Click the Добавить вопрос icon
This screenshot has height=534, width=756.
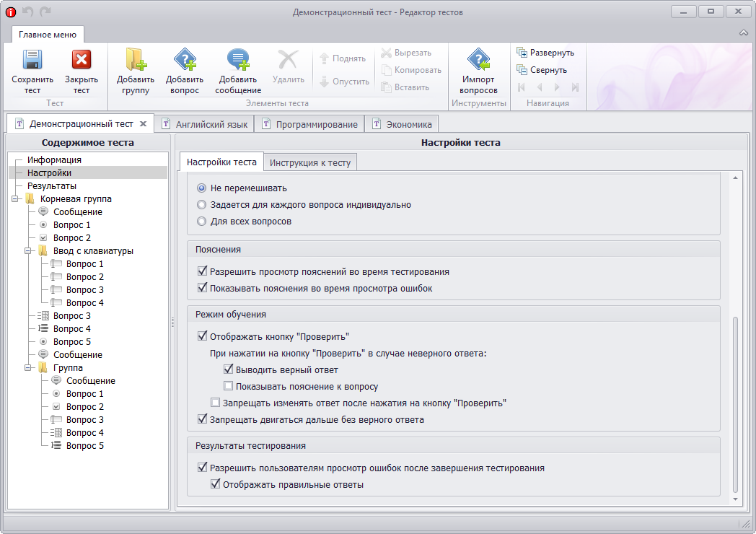[185, 59]
